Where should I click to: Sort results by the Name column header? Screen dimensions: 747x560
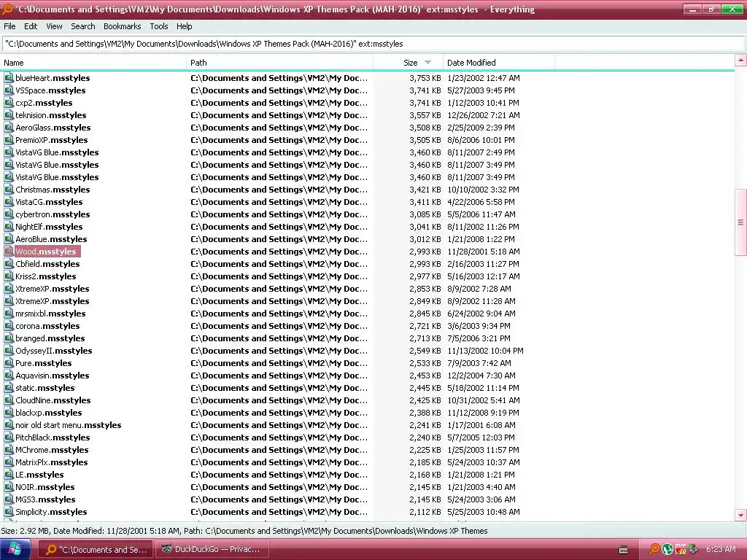click(x=93, y=63)
